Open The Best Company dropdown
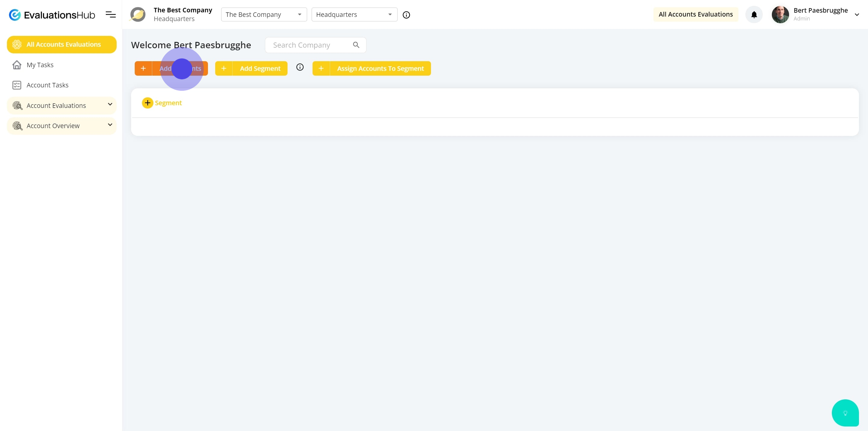This screenshot has width=868, height=431. point(264,14)
